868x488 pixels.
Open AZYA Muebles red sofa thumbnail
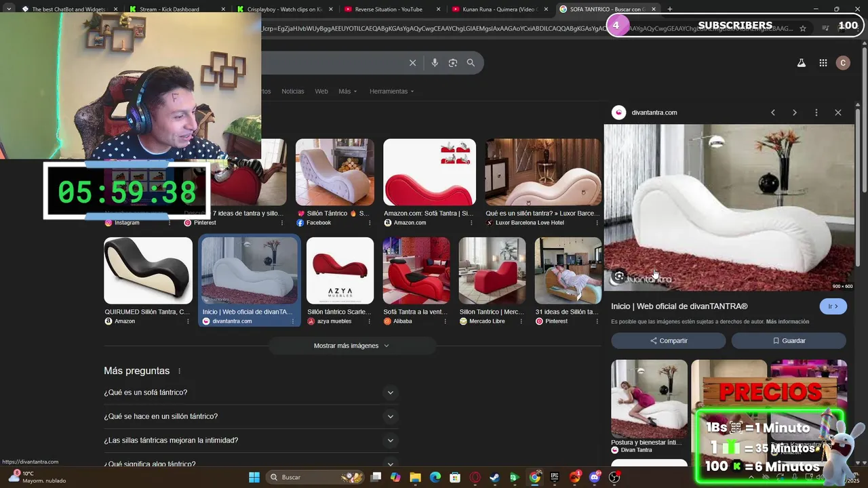click(340, 270)
